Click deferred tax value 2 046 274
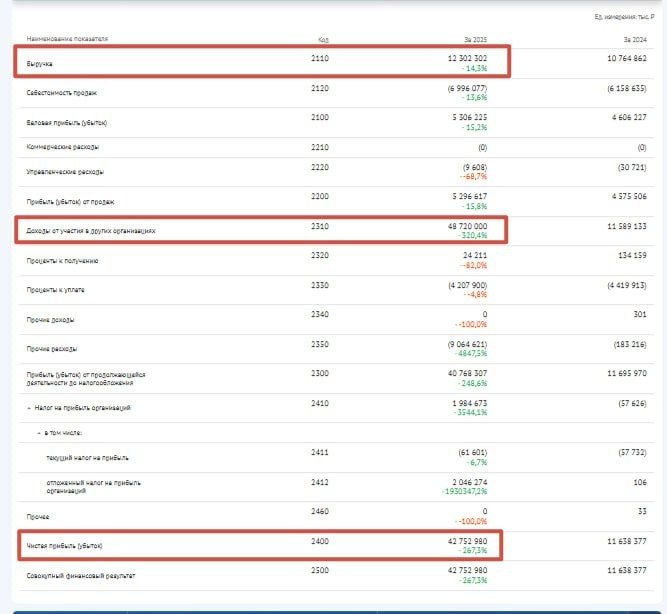 point(470,482)
